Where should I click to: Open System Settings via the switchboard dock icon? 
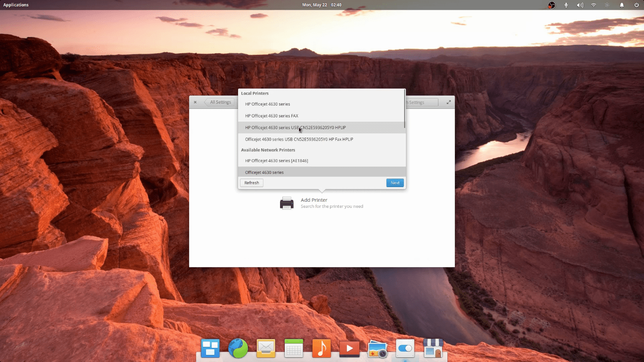pyautogui.click(x=405, y=348)
